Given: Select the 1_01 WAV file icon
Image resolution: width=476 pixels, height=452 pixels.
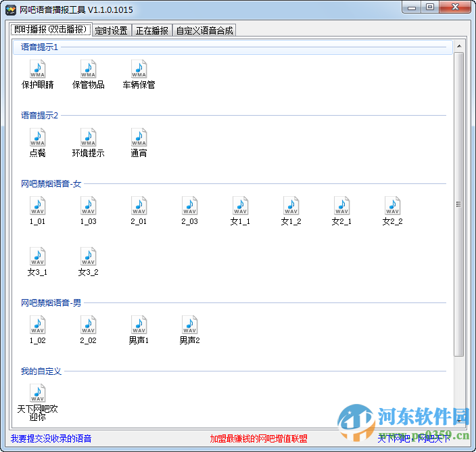Looking at the screenshot, I should point(37,206).
